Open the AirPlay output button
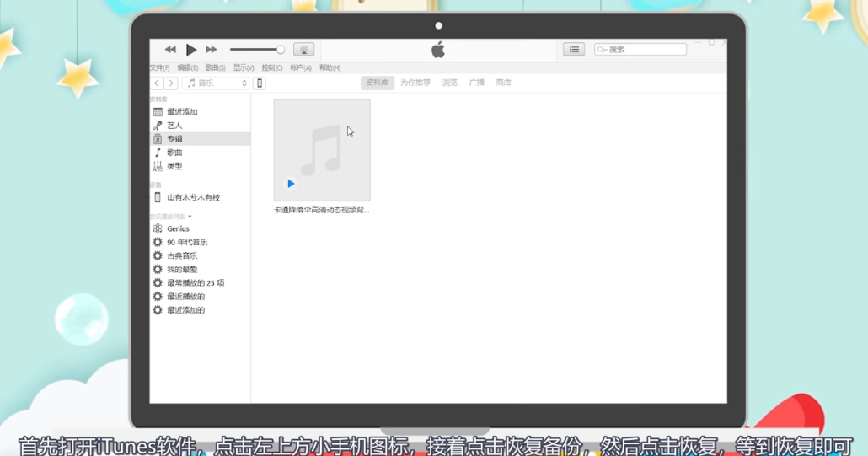The height and width of the screenshot is (456, 868). click(304, 49)
